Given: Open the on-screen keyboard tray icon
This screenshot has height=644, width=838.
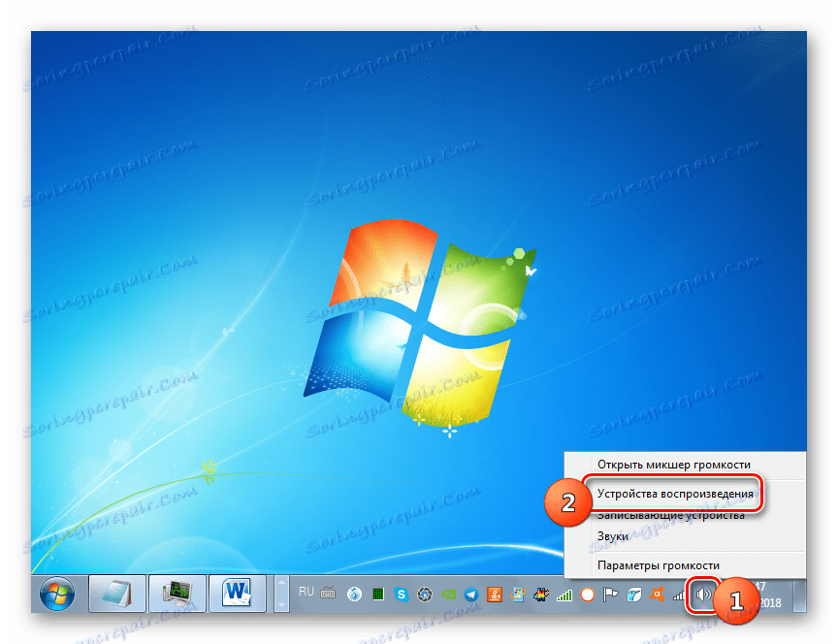Looking at the screenshot, I should tap(328, 593).
